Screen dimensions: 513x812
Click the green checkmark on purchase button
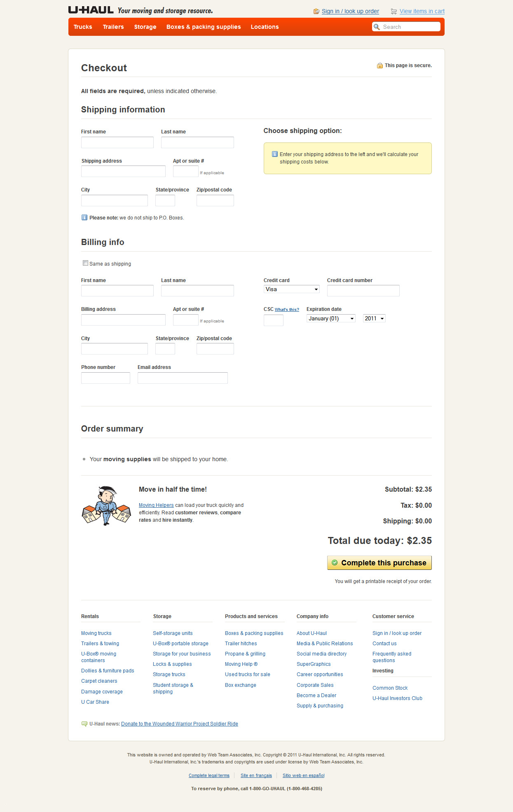(x=335, y=562)
